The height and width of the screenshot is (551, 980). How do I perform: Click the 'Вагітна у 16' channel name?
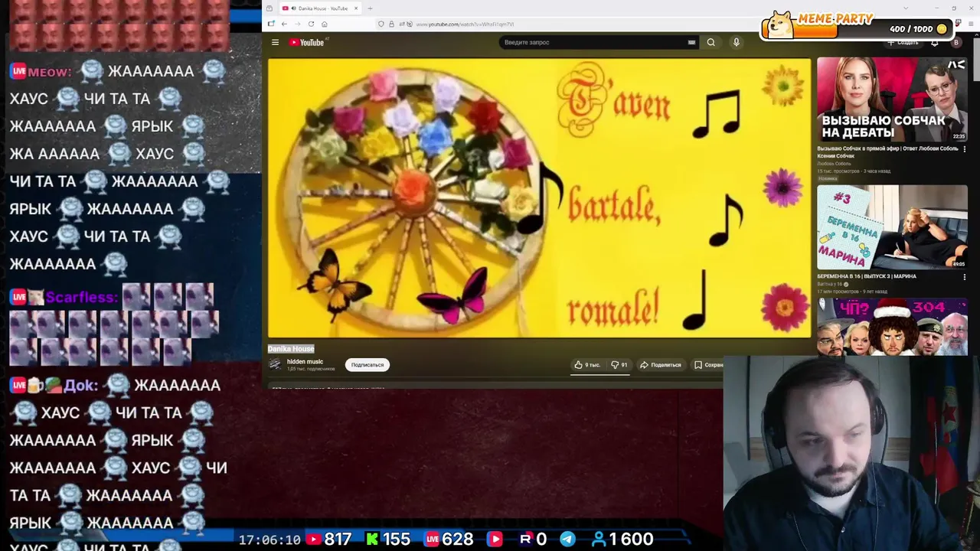pyautogui.click(x=831, y=284)
